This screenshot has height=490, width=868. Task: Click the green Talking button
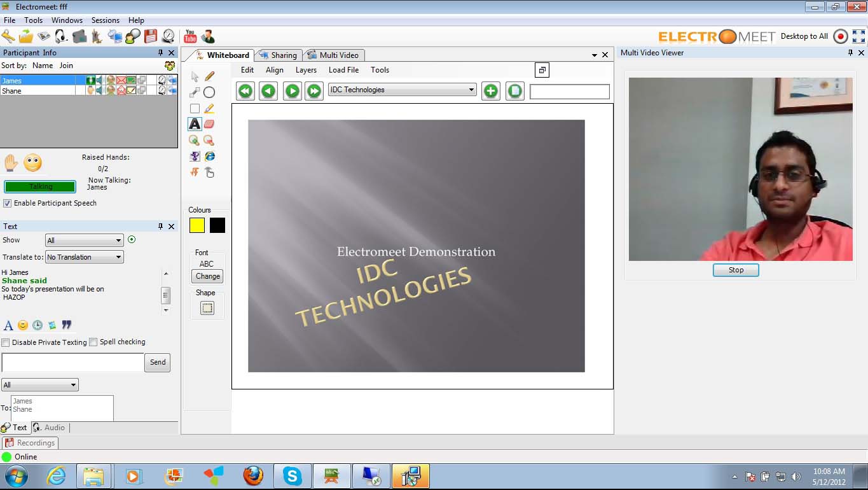pos(40,186)
